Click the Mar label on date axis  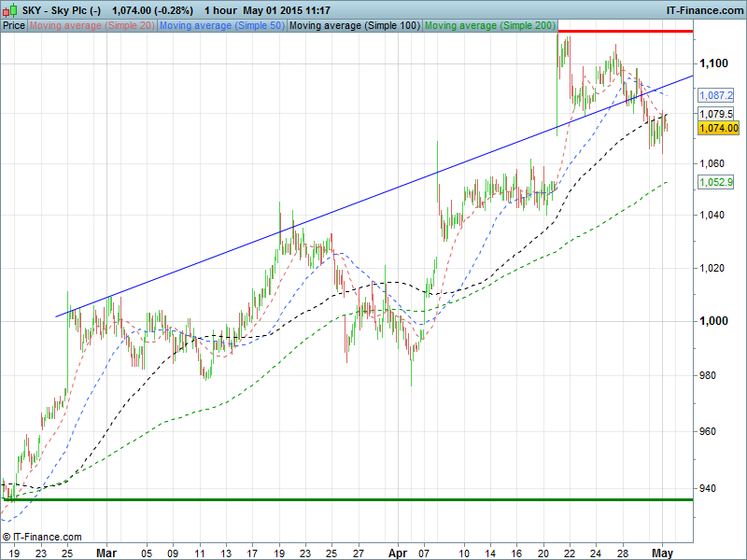point(106,551)
